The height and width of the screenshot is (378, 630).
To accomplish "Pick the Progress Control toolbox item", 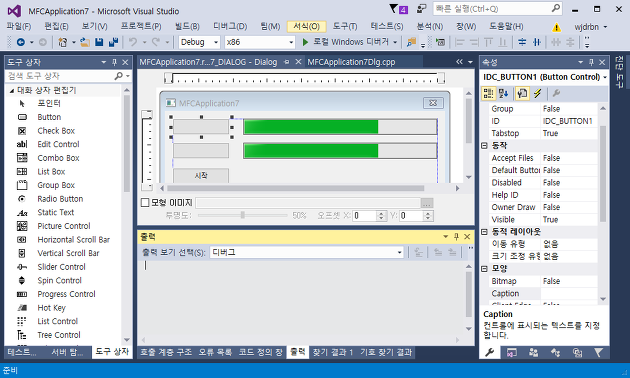I will 66,294.
